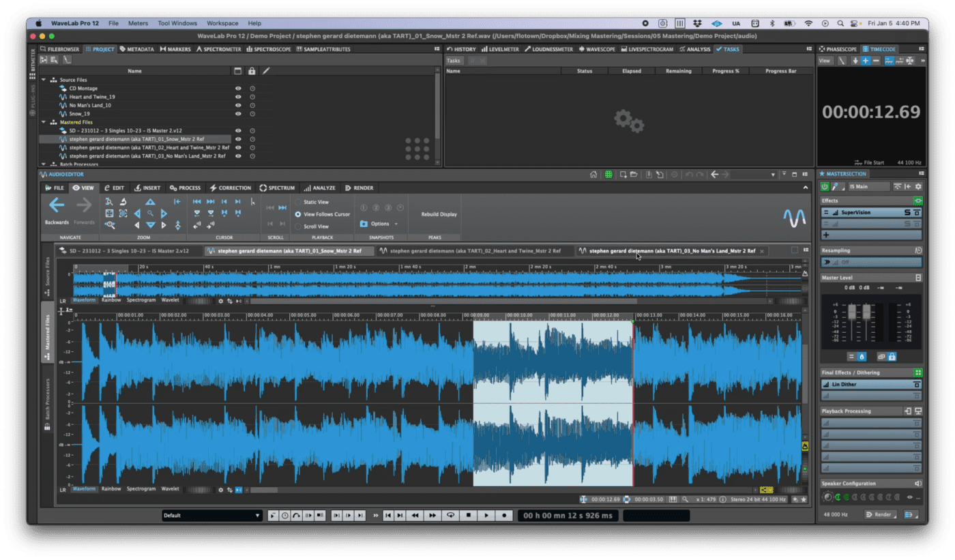
Task: Bypass the Lin Dither plugin
Action: (917, 385)
